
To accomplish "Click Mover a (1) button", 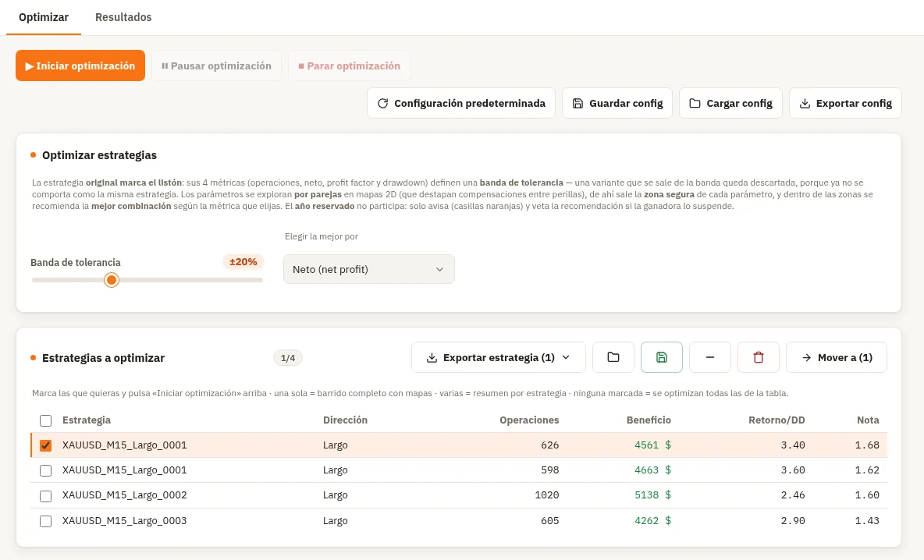I will pyautogui.click(x=836, y=357).
